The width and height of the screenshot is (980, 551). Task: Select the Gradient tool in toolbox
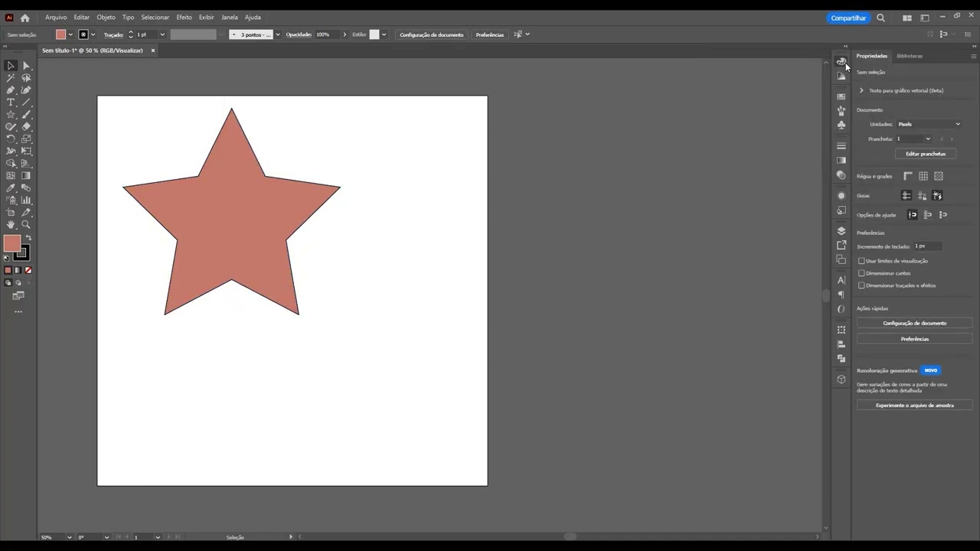26,176
